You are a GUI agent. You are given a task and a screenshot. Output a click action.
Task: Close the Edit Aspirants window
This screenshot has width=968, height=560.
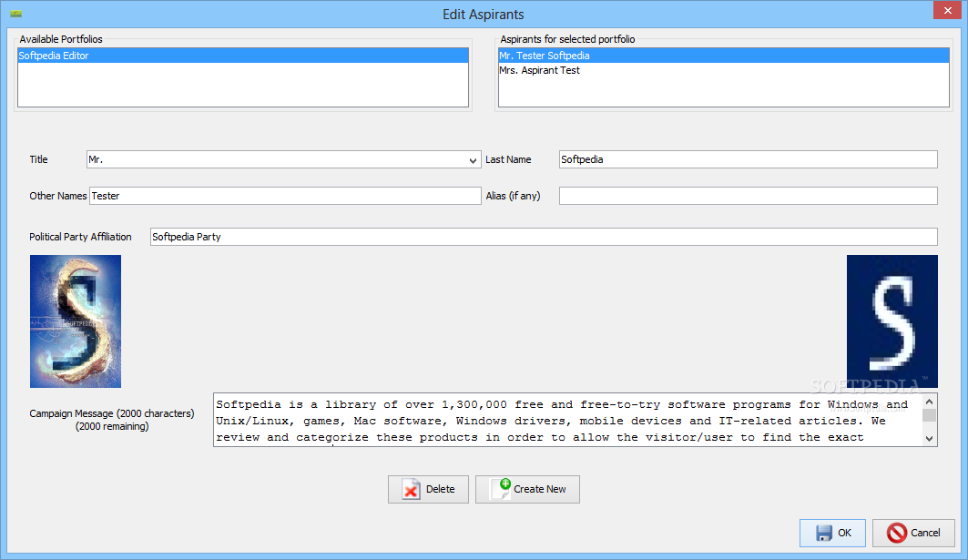[x=948, y=11]
